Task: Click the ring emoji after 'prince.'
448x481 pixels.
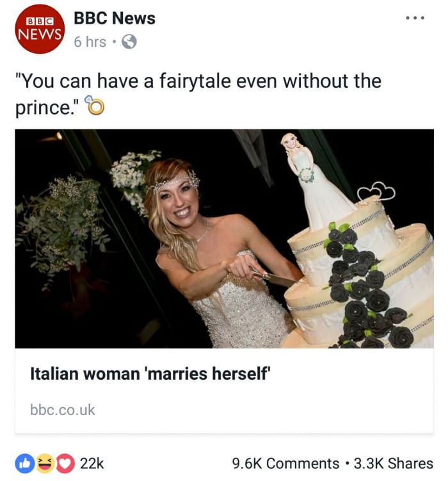Action: pyautogui.click(x=95, y=105)
